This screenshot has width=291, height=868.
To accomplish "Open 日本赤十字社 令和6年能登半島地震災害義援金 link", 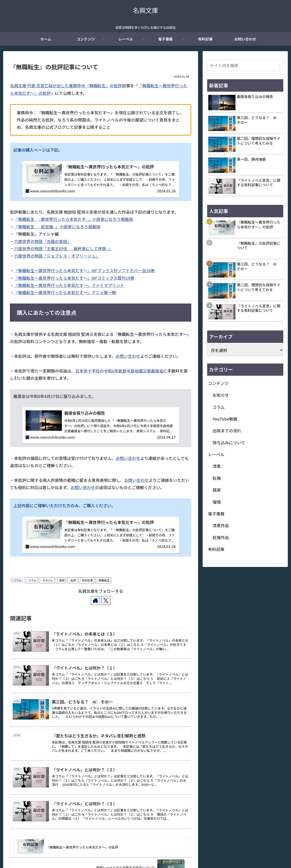I will pyautogui.click(x=119, y=371).
